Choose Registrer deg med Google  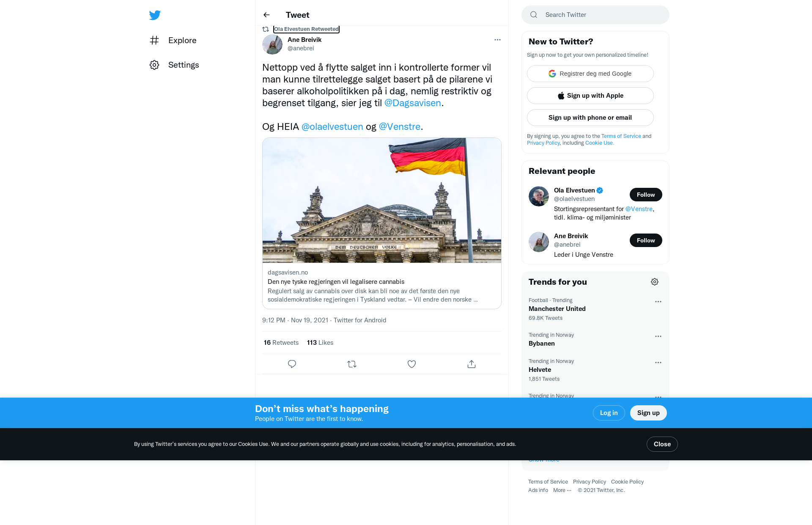tap(590, 74)
